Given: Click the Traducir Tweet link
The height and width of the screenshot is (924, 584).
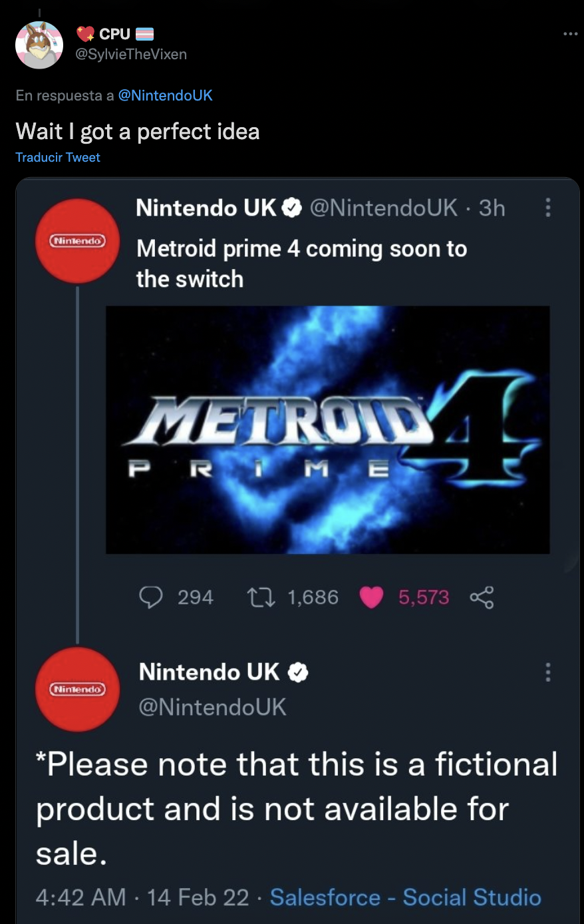Looking at the screenshot, I should pyautogui.click(x=58, y=158).
